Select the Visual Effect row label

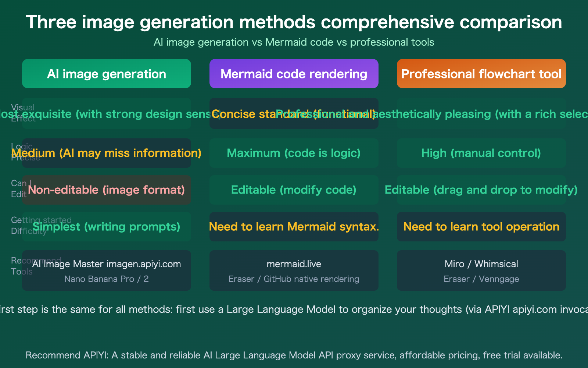pyautogui.click(x=23, y=113)
